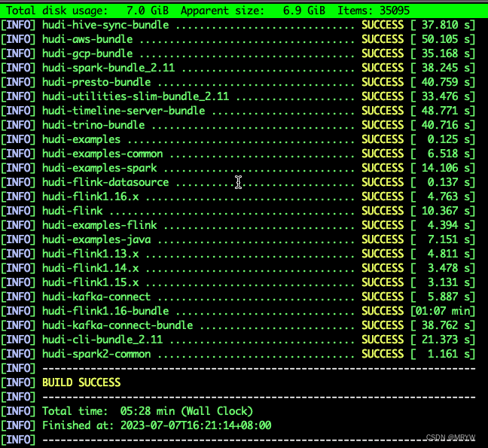Select the Items: 35095 count
This screenshot has width=488, height=448.
coord(374,11)
